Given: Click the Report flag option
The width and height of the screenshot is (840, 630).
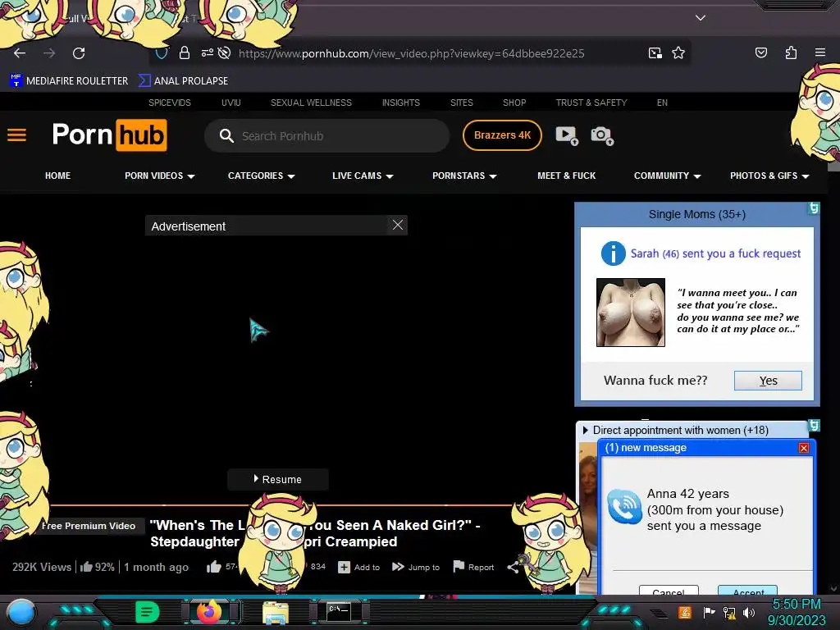Looking at the screenshot, I should point(473,567).
